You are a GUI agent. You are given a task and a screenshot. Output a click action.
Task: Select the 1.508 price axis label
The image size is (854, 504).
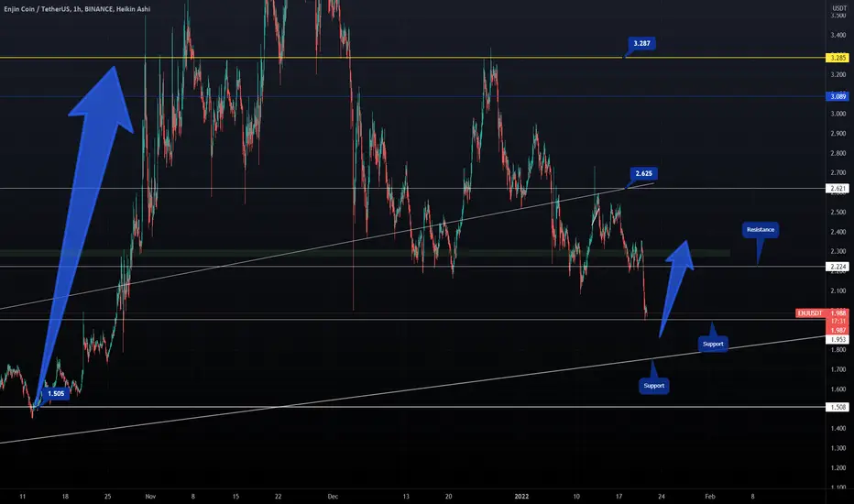click(838, 407)
